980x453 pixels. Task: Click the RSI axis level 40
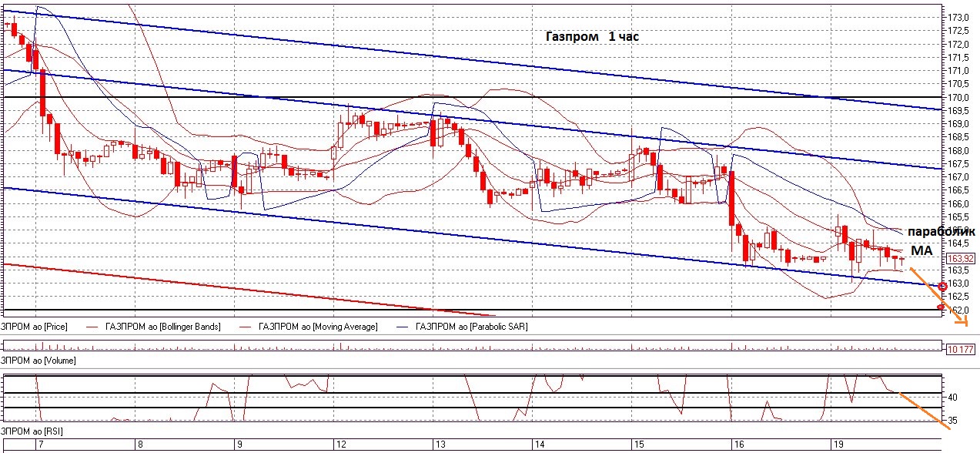coord(953,398)
